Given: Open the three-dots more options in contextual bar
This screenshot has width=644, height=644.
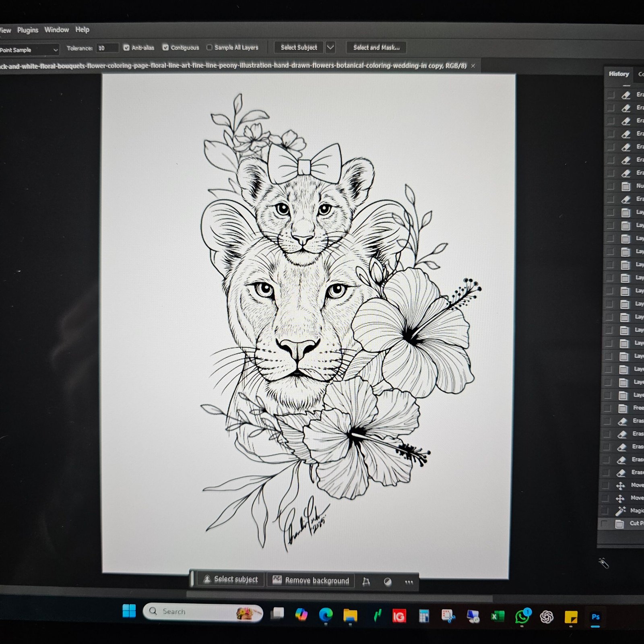Looking at the screenshot, I should coord(409,582).
